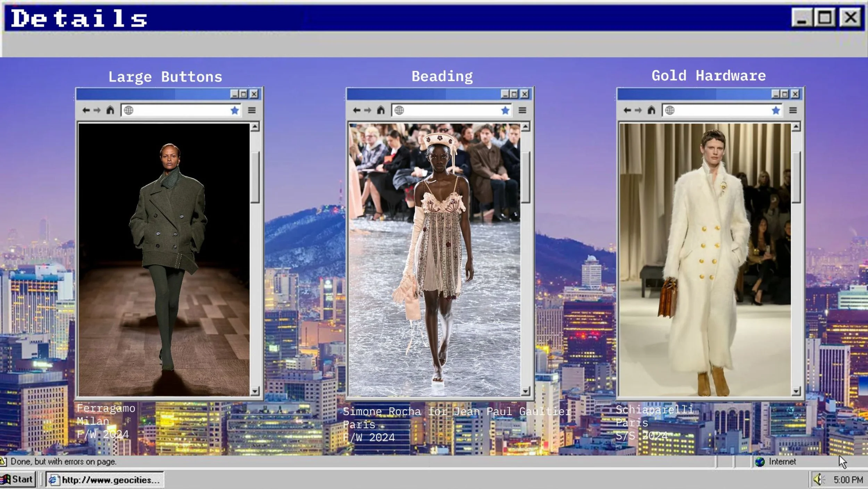Click the geocities taskbar button
This screenshot has height=489, width=868.
(105, 480)
